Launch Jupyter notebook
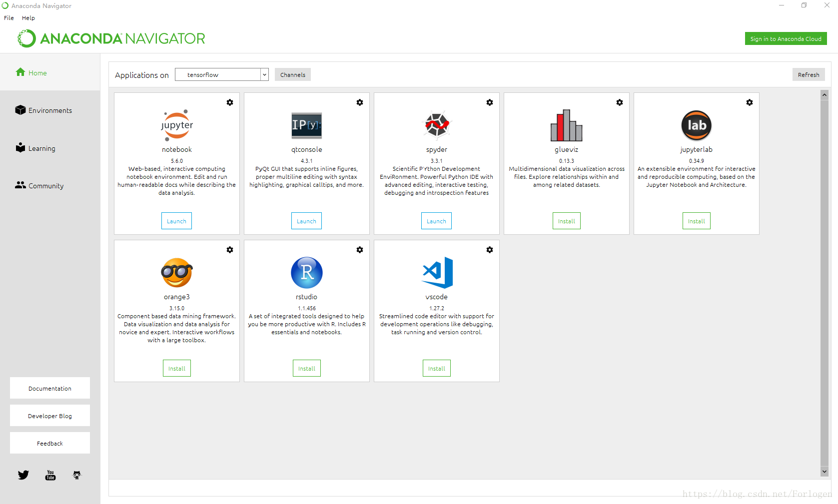 (x=176, y=221)
